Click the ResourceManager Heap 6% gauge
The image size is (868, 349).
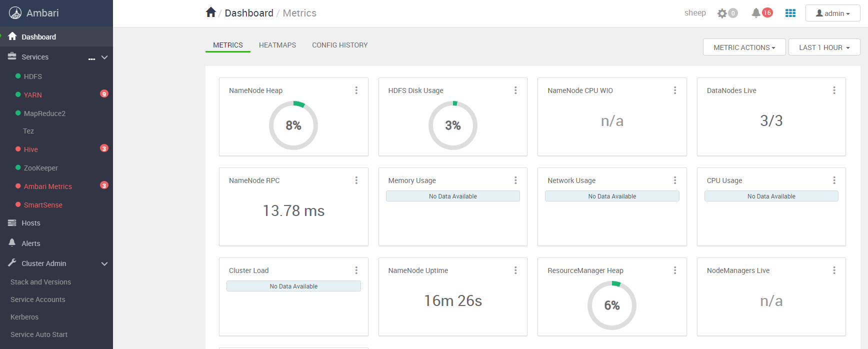pyautogui.click(x=612, y=305)
